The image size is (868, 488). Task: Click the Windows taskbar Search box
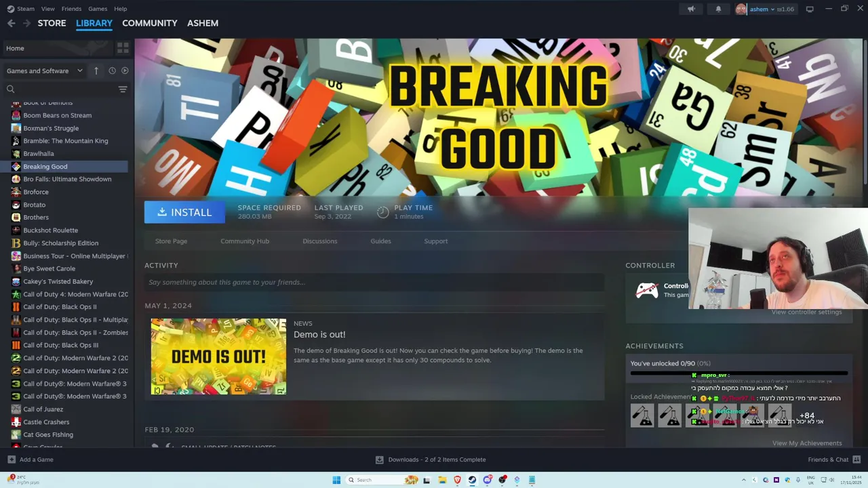coord(382,480)
